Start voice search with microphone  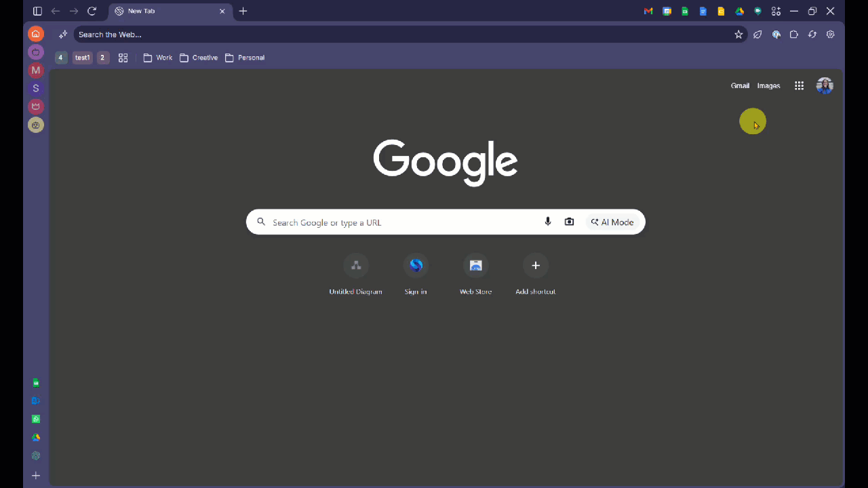pos(548,222)
